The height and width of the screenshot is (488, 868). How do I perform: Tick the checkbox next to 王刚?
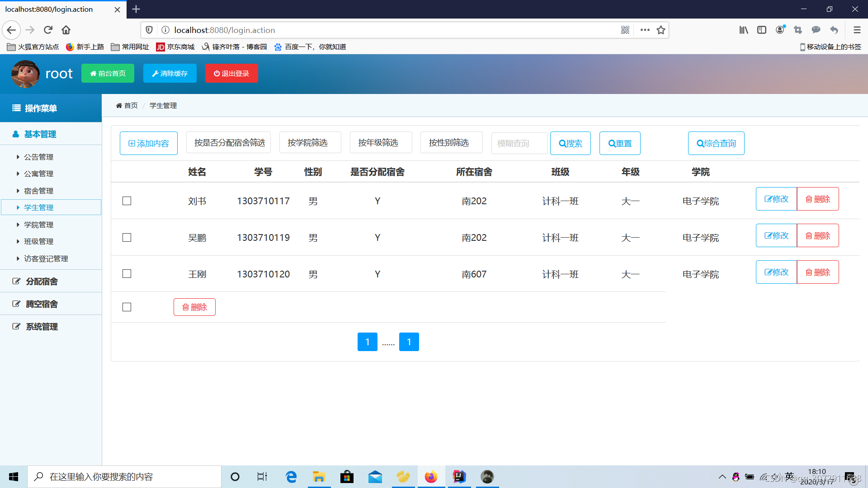click(x=127, y=274)
